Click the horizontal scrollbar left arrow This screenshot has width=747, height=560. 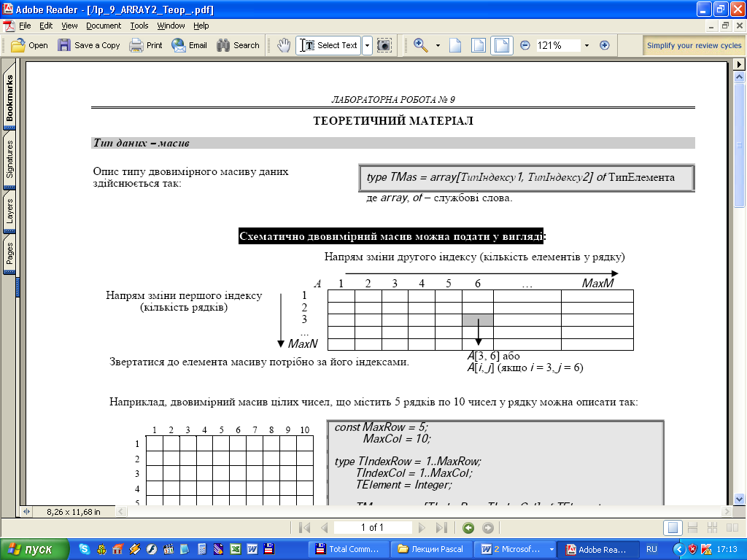121,512
